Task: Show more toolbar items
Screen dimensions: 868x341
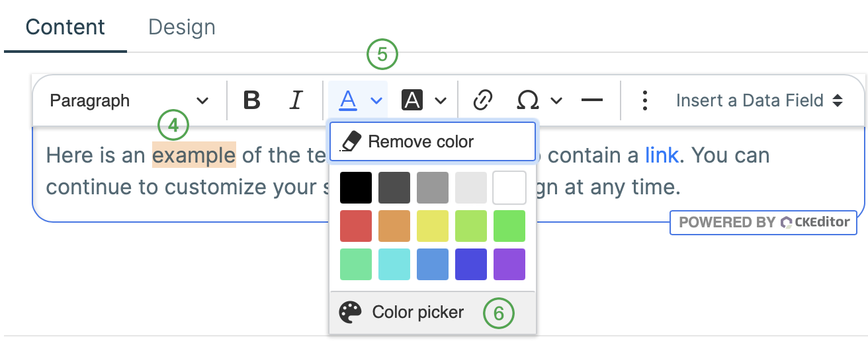Action: [x=645, y=100]
